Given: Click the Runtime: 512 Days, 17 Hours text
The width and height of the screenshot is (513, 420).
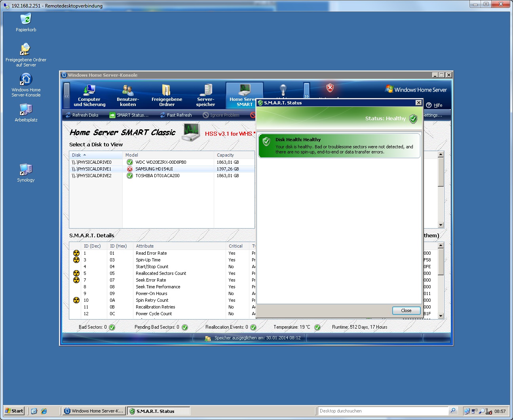Looking at the screenshot, I should coord(360,327).
